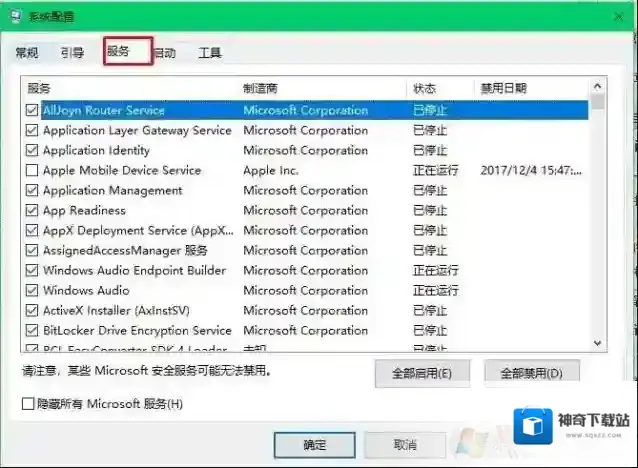Image resolution: width=638 pixels, height=468 pixels.
Task: Select the Application Management service row
Action: pos(112,190)
